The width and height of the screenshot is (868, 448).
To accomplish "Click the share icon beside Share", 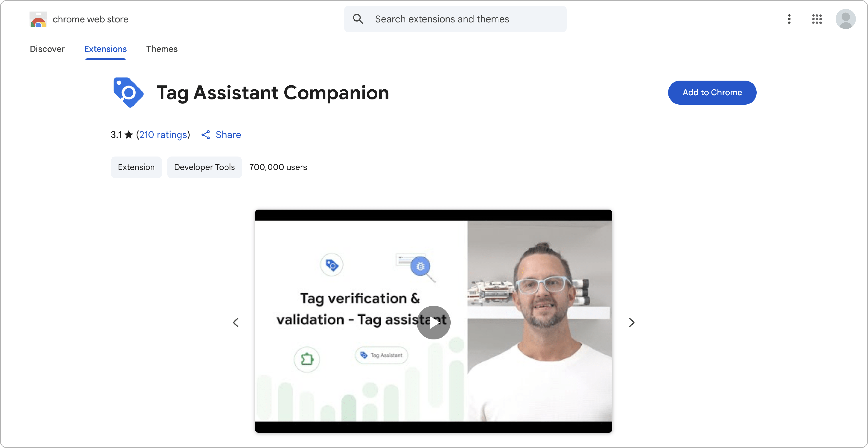I will click(x=206, y=135).
